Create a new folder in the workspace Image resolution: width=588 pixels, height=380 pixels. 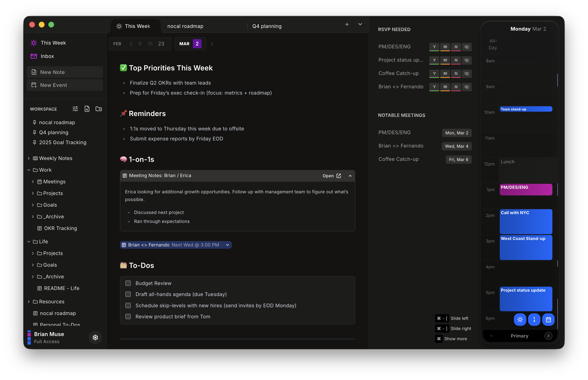pyautogui.click(x=98, y=109)
